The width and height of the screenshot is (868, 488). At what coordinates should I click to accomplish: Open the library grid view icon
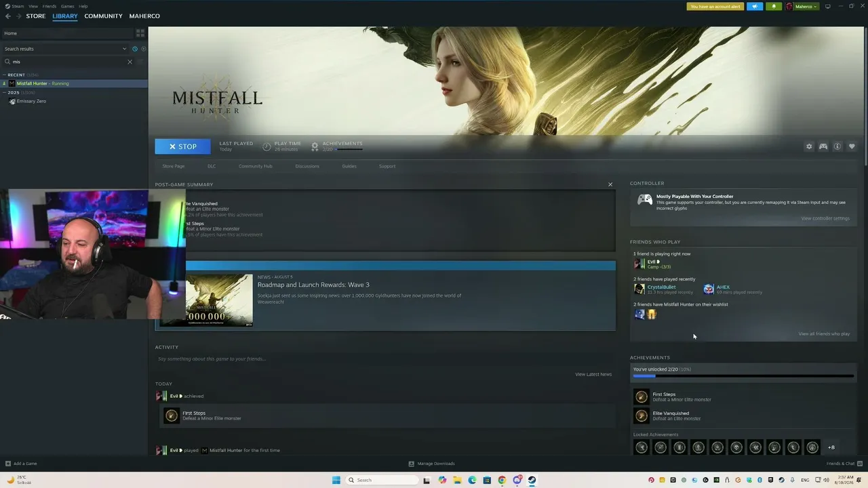140,33
